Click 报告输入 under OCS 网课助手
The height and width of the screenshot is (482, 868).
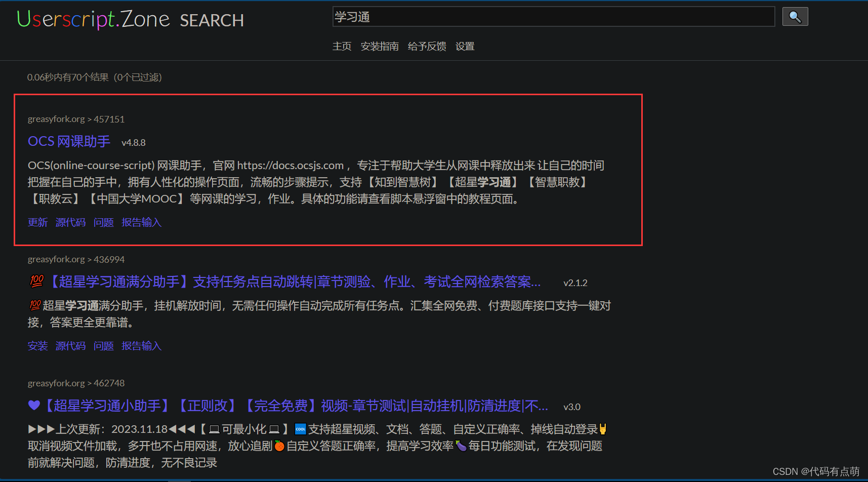[x=141, y=222]
